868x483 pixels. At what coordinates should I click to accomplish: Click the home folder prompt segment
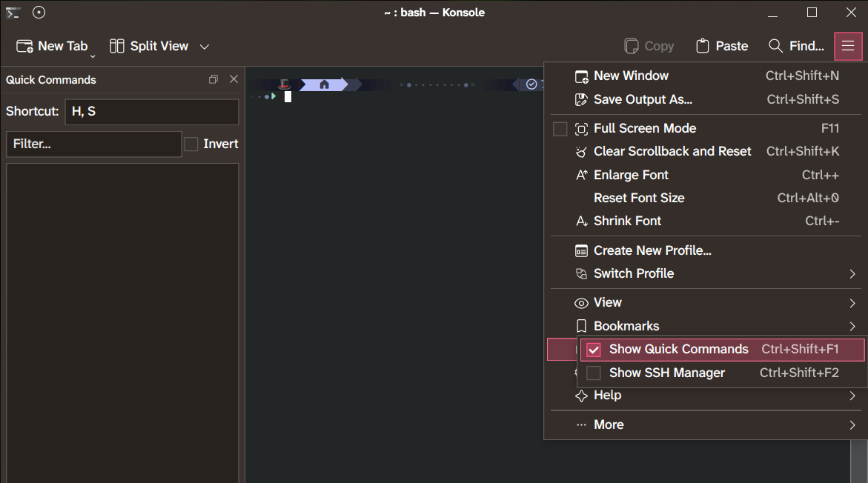pos(325,84)
